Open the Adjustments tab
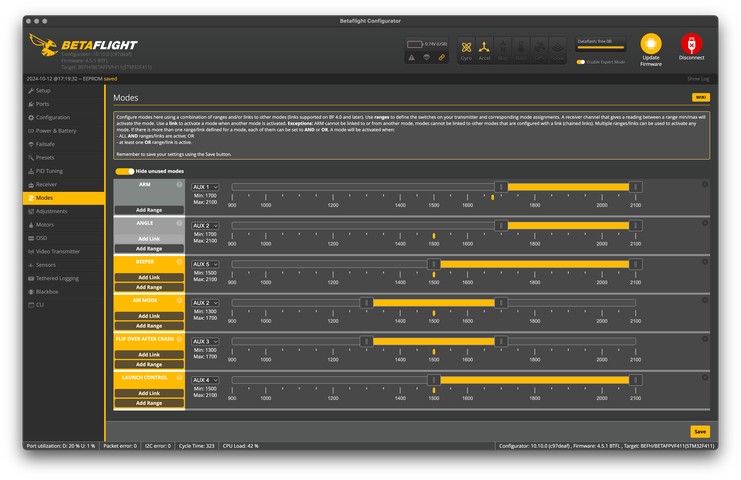 pyautogui.click(x=63, y=211)
